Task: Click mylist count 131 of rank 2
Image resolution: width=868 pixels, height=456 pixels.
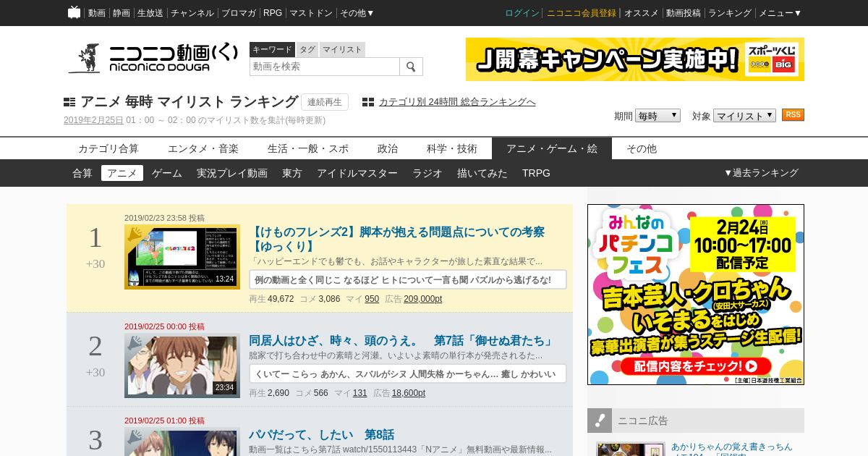Action: [360, 393]
